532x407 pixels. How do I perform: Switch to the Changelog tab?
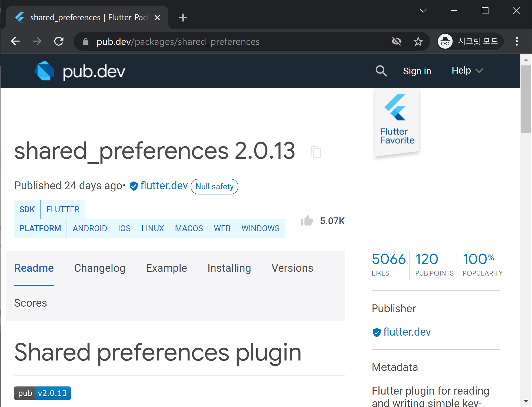pos(100,268)
